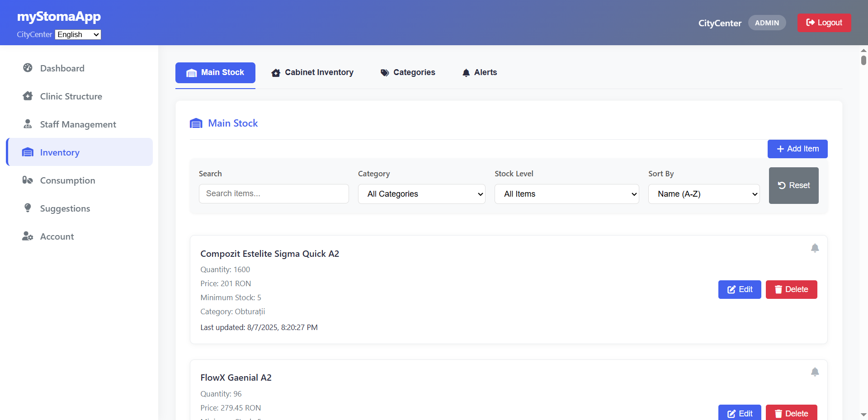Open Account settings page
The width and height of the screenshot is (868, 420).
80,236
